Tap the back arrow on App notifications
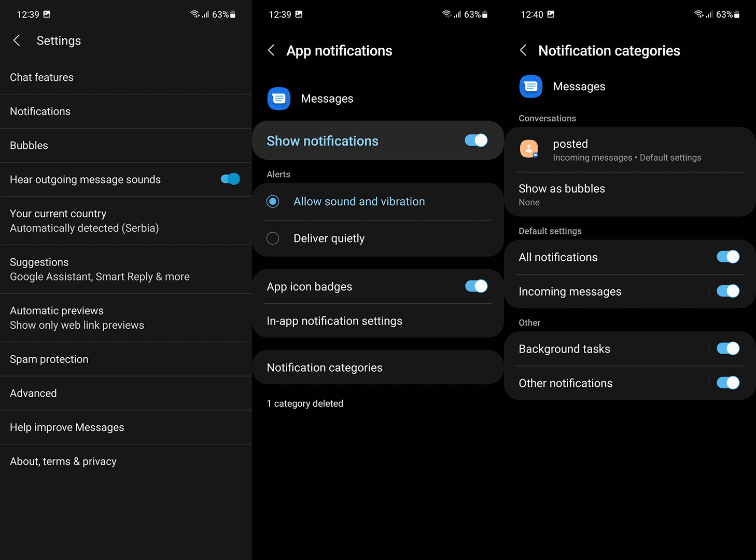756x560 pixels. tap(271, 50)
